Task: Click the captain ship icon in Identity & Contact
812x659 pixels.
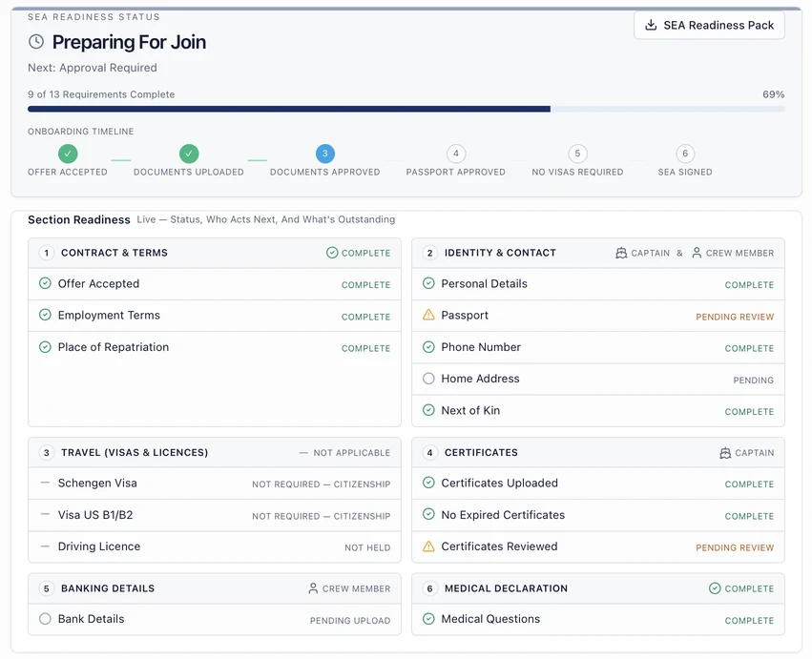Action: click(x=621, y=253)
